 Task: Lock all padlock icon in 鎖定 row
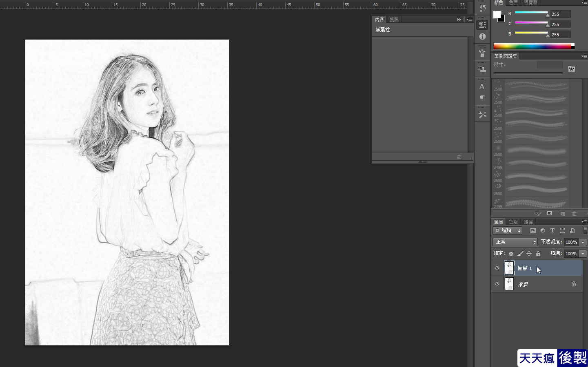(538, 254)
